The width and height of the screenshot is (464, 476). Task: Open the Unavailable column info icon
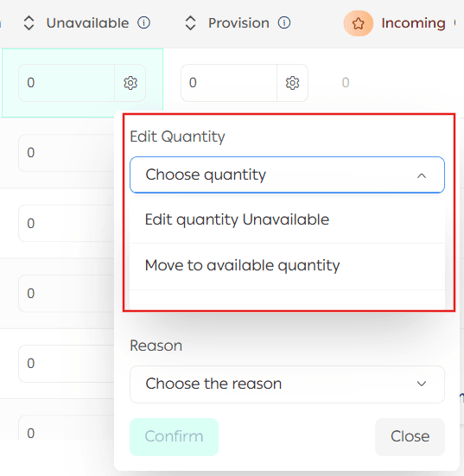143,22
